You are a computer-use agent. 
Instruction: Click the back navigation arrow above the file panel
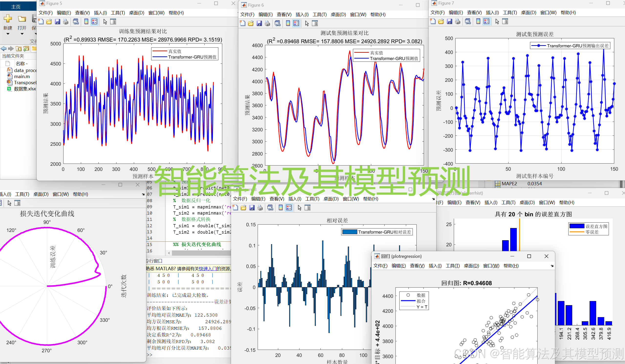[3, 49]
